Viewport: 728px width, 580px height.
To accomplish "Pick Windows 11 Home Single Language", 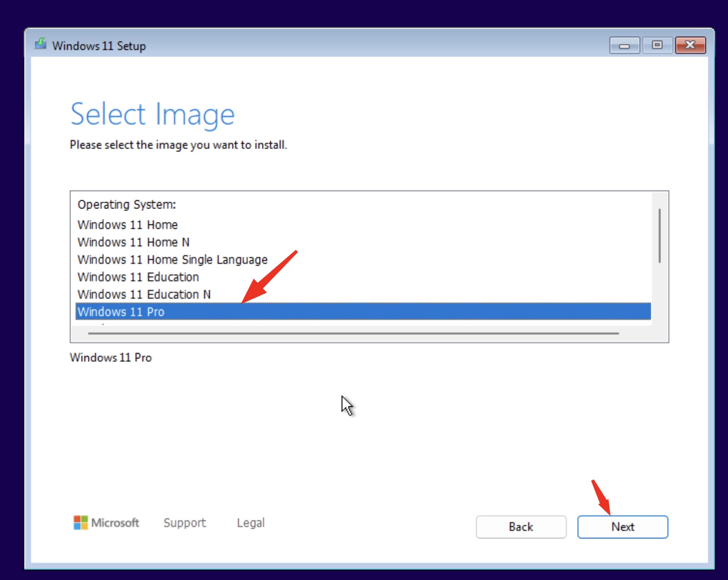I will tap(172, 260).
